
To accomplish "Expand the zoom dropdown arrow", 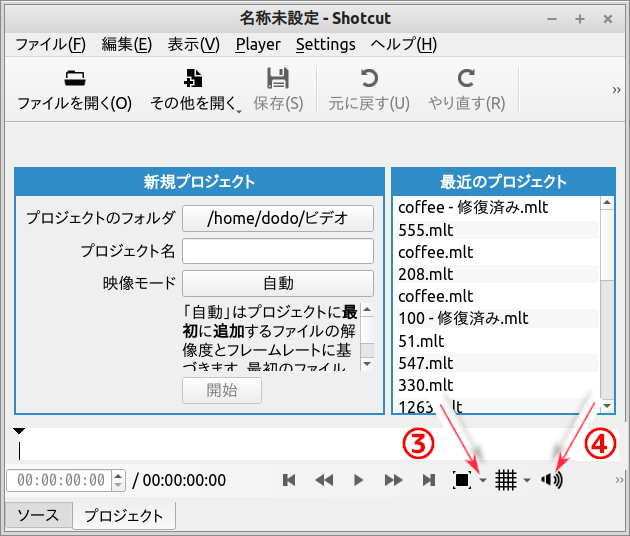I will pyautogui.click(x=483, y=481).
